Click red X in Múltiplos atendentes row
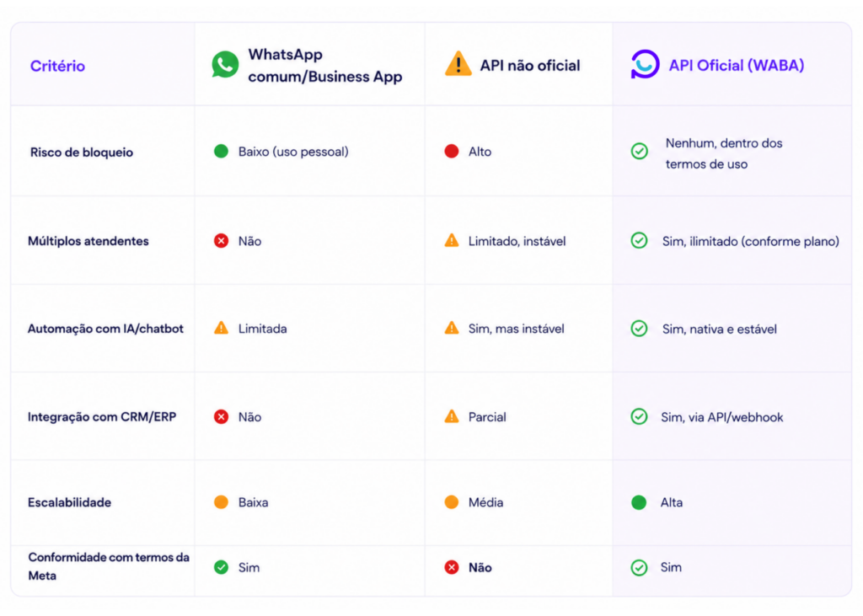The width and height of the screenshot is (863, 616). pyautogui.click(x=222, y=241)
